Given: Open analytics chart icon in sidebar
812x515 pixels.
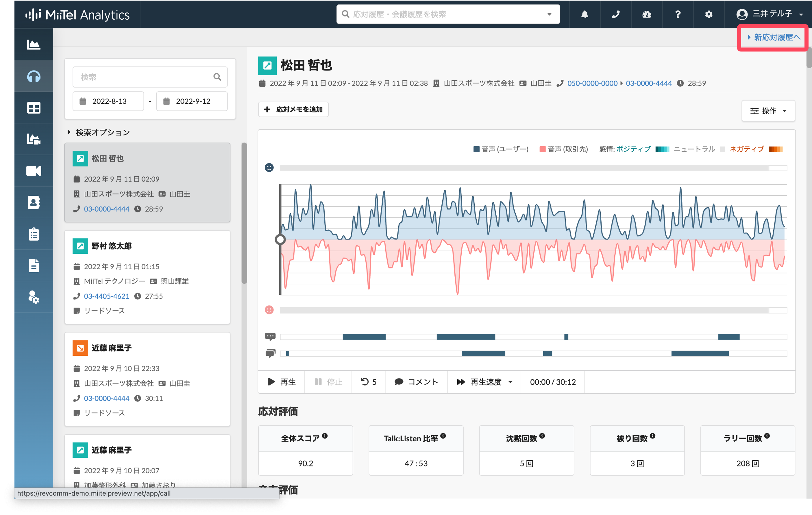Looking at the screenshot, I should click(x=34, y=45).
